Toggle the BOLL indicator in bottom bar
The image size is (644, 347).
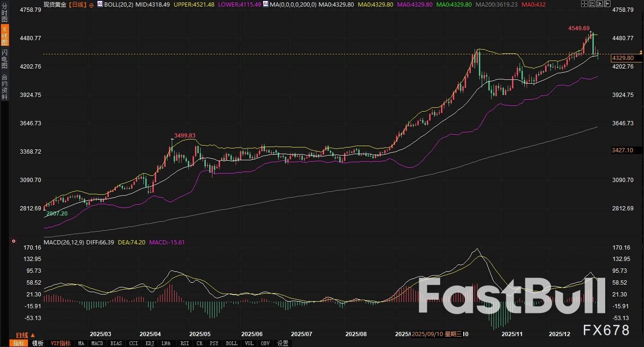(x=231, y=343)
